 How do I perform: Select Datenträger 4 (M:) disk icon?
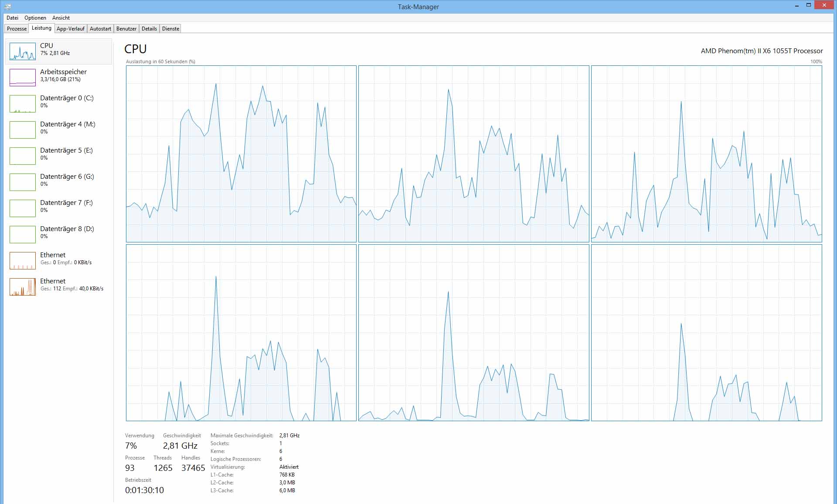coord(23,130)
